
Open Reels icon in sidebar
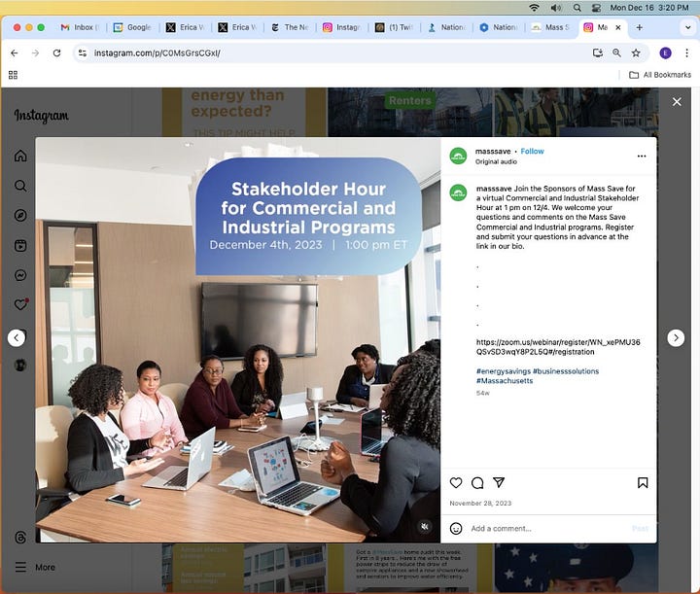tap(20, 245)
